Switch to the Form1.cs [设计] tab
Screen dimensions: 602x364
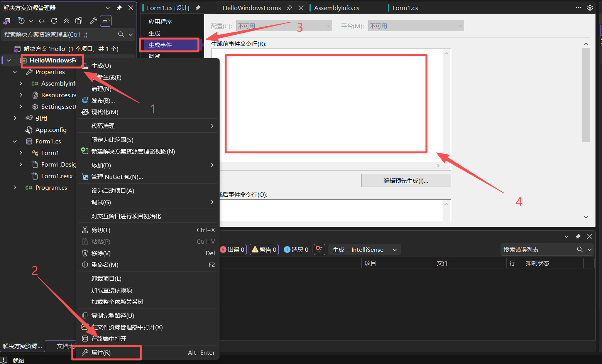point(168,8)
